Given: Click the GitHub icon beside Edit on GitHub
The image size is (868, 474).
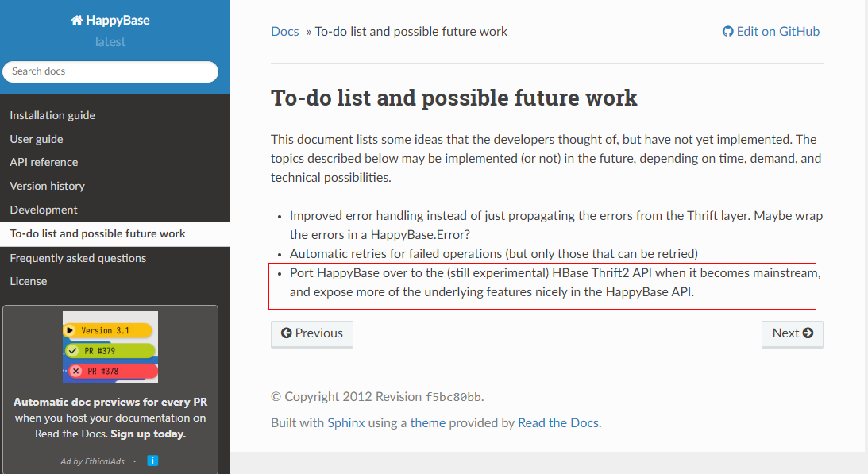Looking at the screenshot, I should pyautogui.click(x=727, y=32).
